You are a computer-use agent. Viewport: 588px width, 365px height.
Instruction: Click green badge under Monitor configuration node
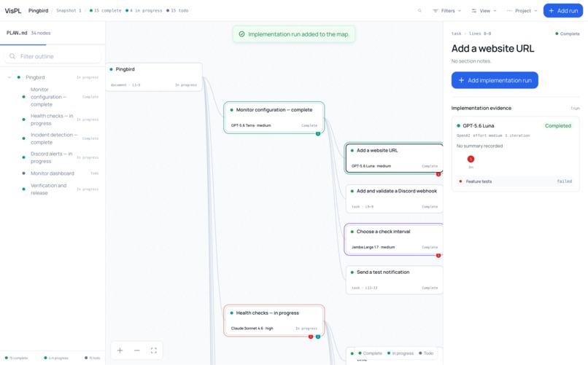[x=318, y=133]
